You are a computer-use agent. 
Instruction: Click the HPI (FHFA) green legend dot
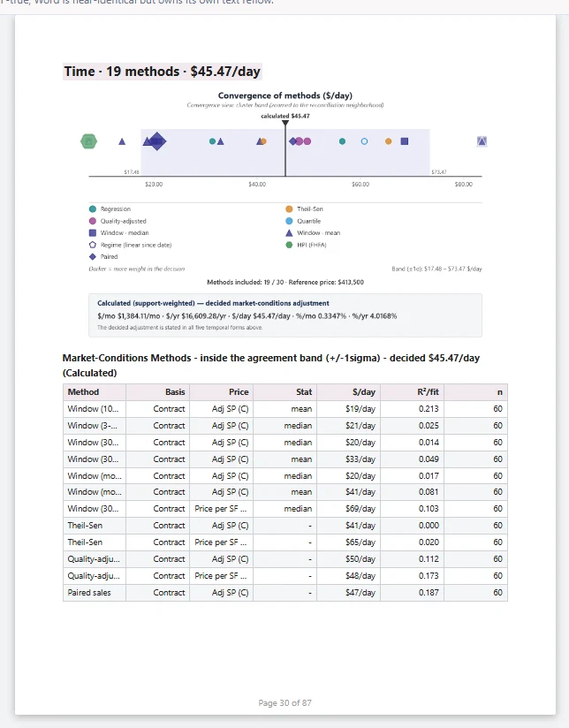point(289,245)
